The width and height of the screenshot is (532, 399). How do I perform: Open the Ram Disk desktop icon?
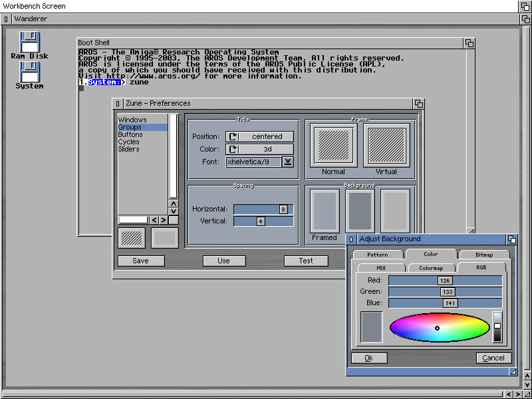(29, 45)
